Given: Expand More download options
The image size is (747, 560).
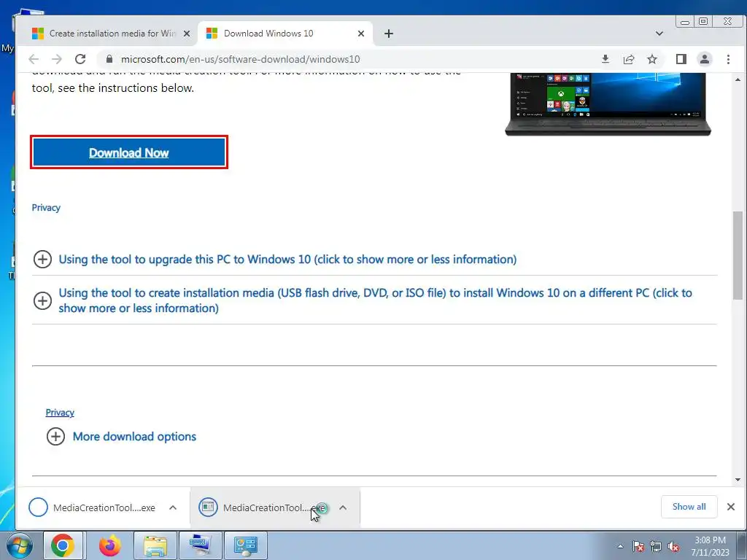Looking at the screenshot, I should click(122, 437).
